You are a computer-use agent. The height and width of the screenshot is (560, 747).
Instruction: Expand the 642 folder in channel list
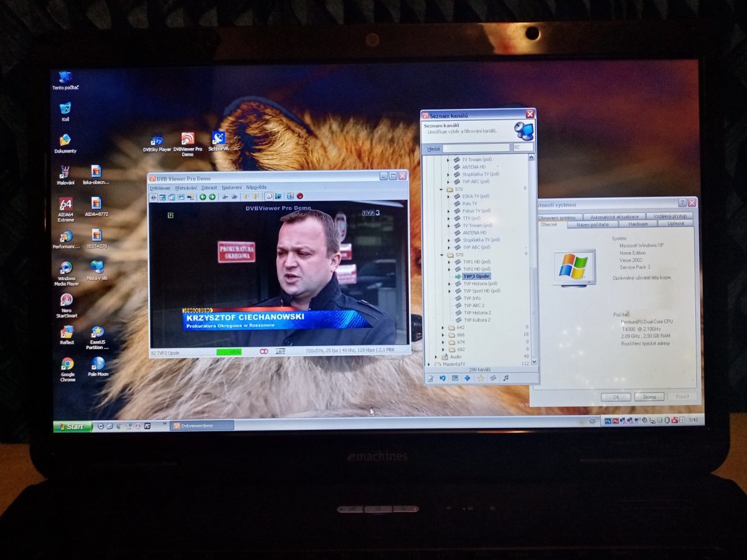[x=443, y=327]
